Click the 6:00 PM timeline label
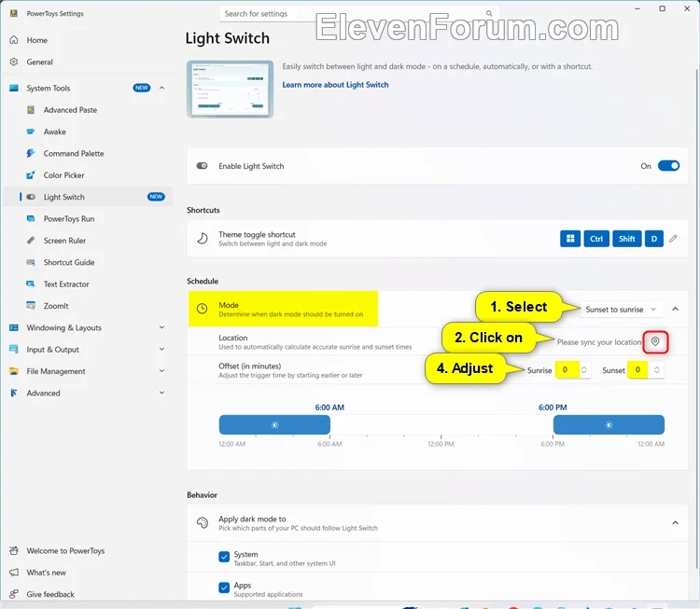This screenshot has width=700, height=609. pyautogui.click(x=553, y=408)
